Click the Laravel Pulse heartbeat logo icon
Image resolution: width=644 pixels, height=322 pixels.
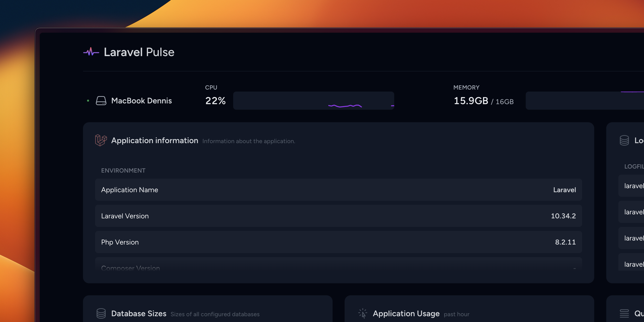pos(91,52)
